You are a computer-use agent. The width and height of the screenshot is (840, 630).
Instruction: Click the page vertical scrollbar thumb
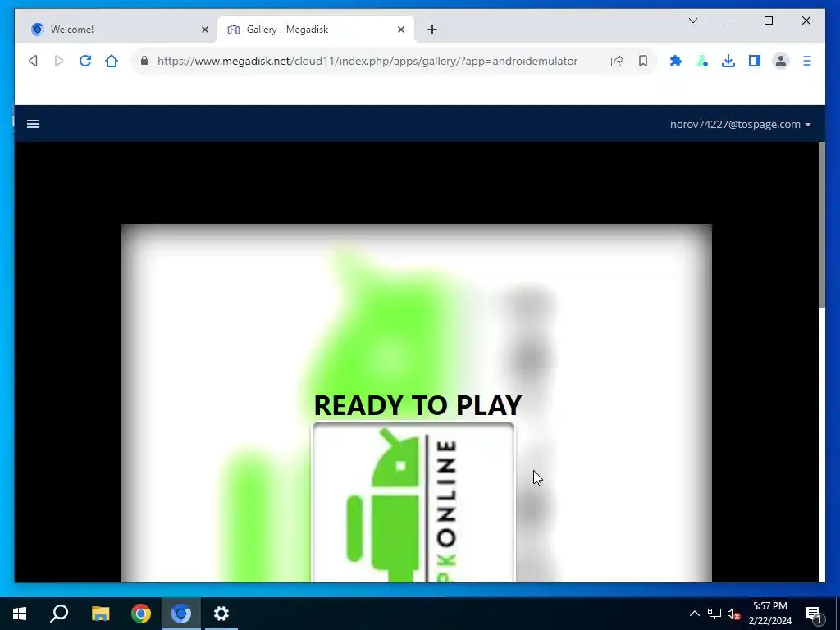[822, 225]
